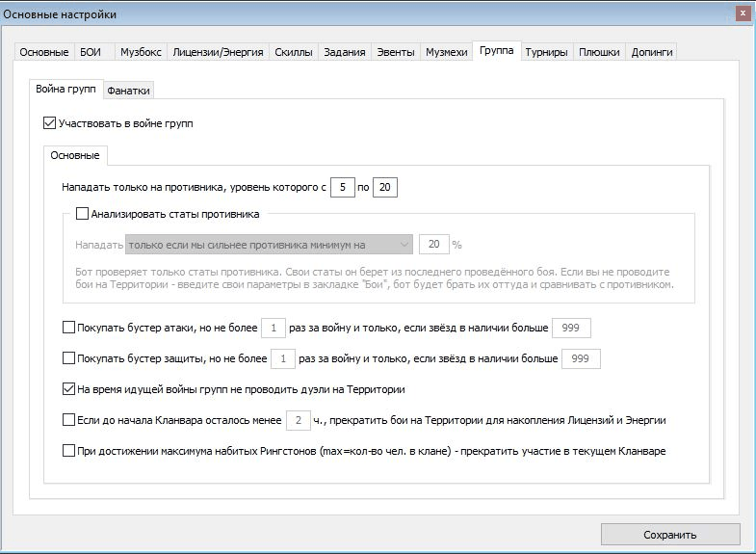Image resolution: width=756 pixels, height=554 pixels.
Task: Open the Скиллы tab
Action: pos(294,52)
